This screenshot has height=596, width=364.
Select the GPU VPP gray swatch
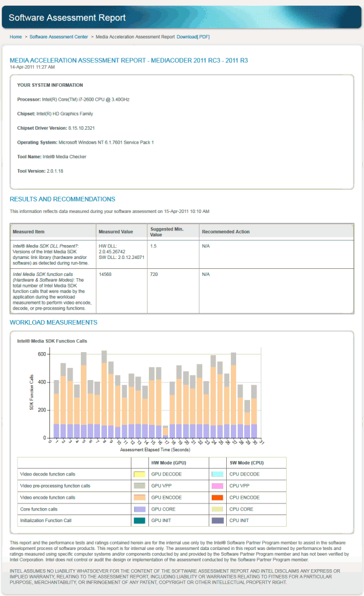pyautogui.click(x=140, y=486)
